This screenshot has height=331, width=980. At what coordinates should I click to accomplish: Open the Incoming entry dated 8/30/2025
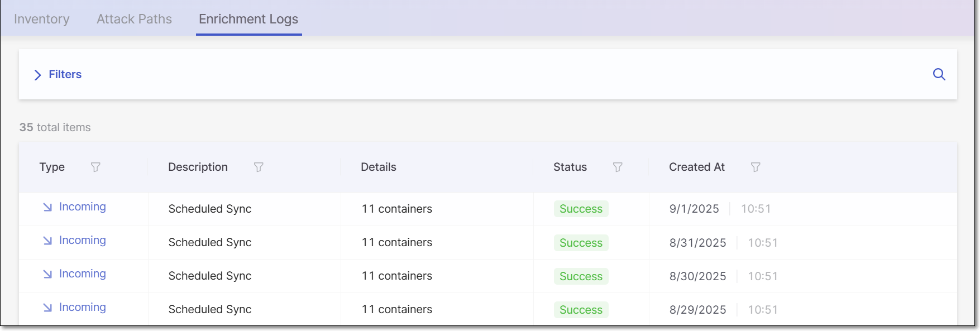83,274
